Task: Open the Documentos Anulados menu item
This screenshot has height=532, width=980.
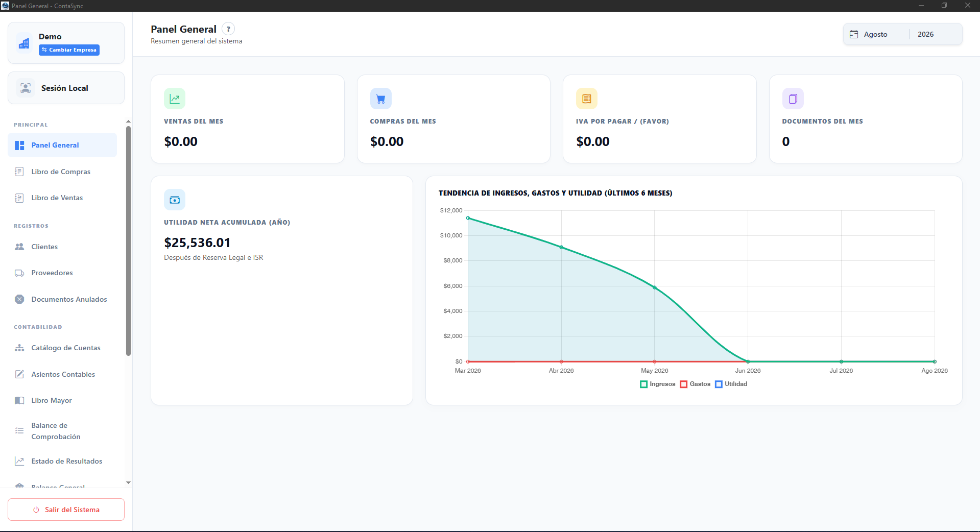Action: [x=62, y=299]
